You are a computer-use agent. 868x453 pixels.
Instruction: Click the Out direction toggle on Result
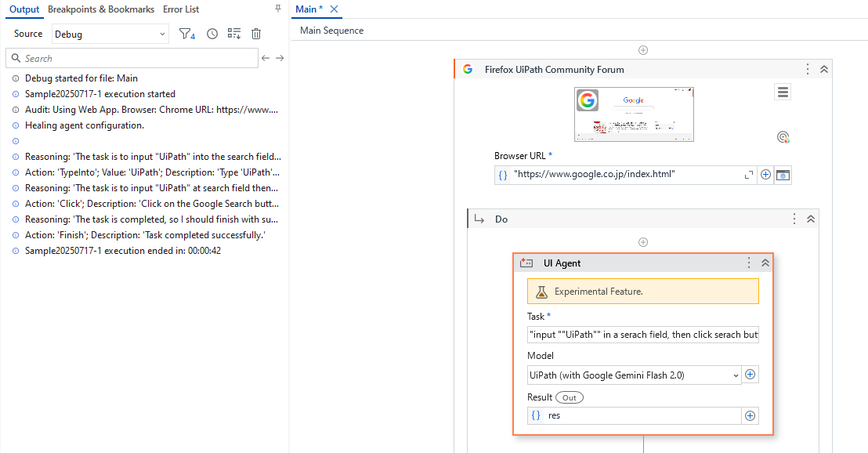click(x=569, y=397)
